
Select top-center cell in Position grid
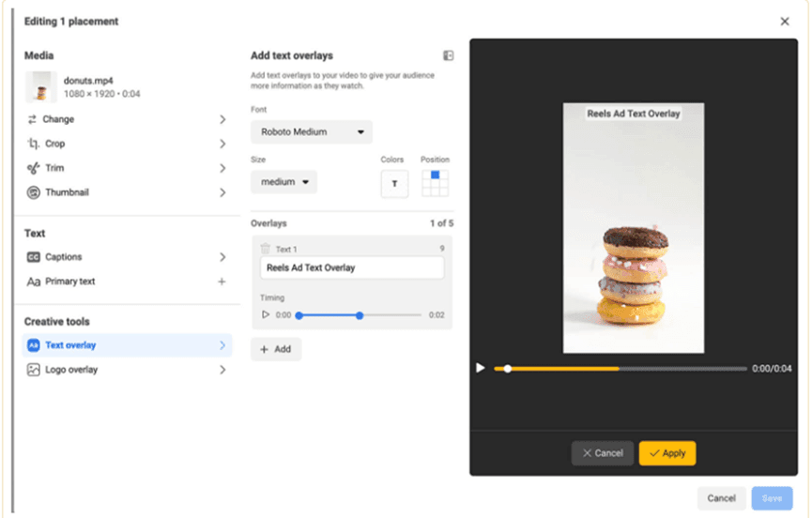coord(435,175)
